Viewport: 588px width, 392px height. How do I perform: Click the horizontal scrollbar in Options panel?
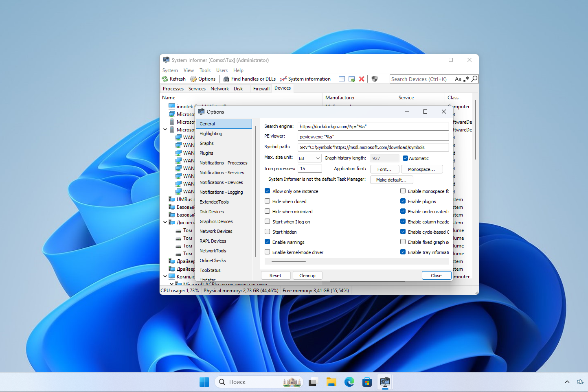click(x=288, y=261)
